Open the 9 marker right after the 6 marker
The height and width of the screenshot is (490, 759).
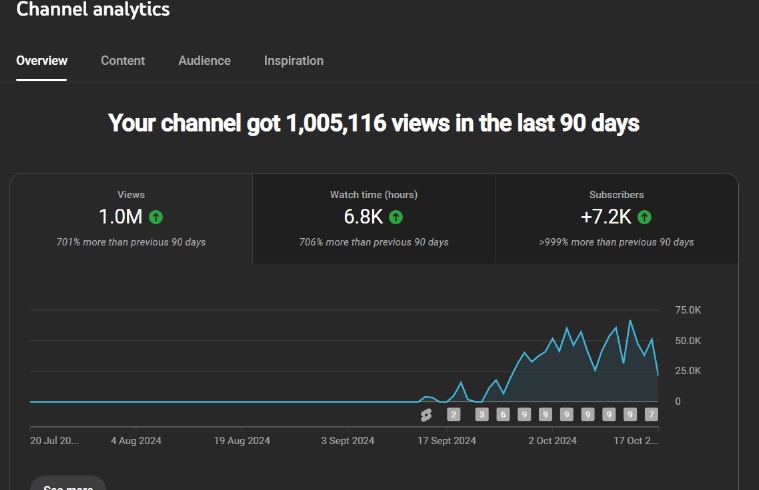[524, 414]
